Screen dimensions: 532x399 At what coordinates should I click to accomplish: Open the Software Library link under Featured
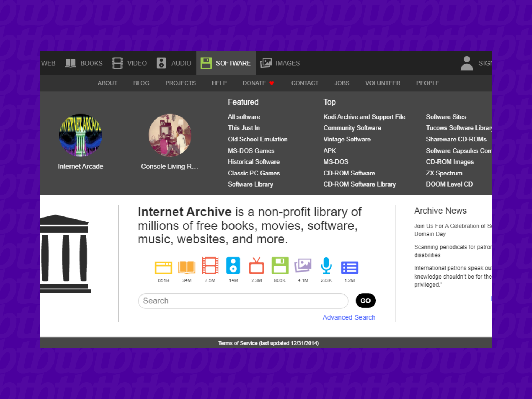pyautogui.click(x=250, y=184)
